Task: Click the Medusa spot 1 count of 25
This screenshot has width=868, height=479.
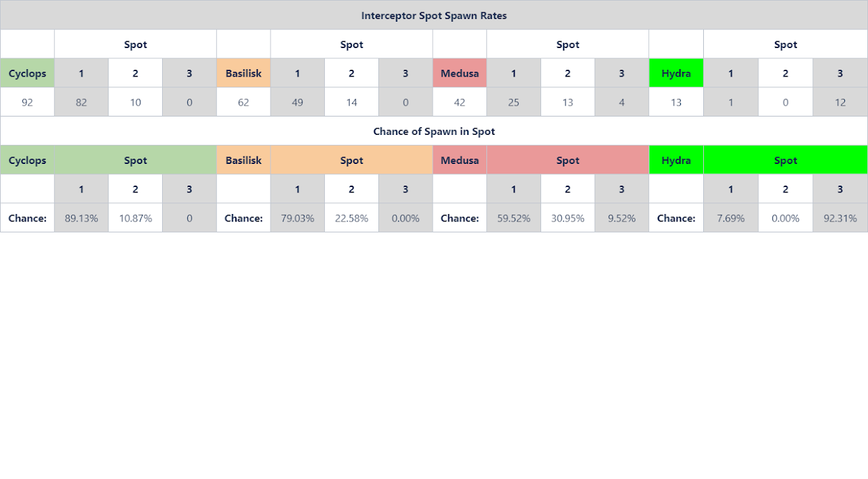Action: click(x=513, y=102)
